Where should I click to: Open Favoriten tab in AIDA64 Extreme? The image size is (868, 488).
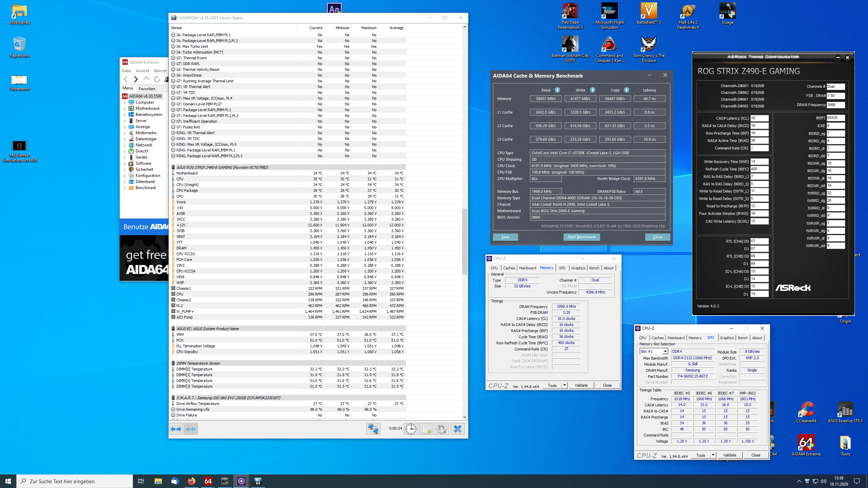147,88
